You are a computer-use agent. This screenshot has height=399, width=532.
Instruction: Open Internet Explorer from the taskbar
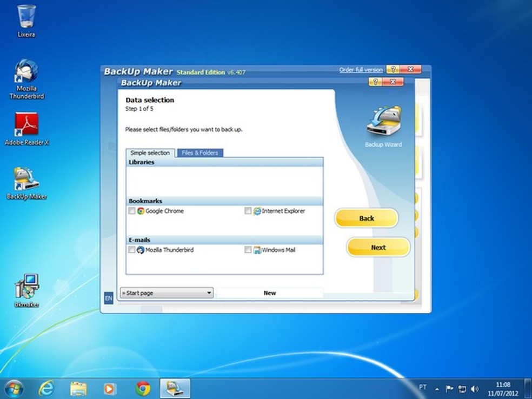point(46,388)
